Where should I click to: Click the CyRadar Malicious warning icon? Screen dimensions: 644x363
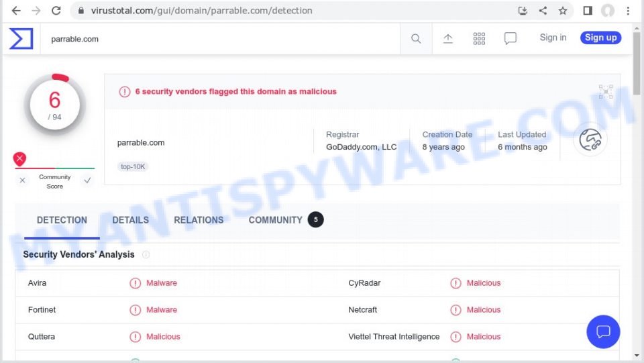[455, 283]
